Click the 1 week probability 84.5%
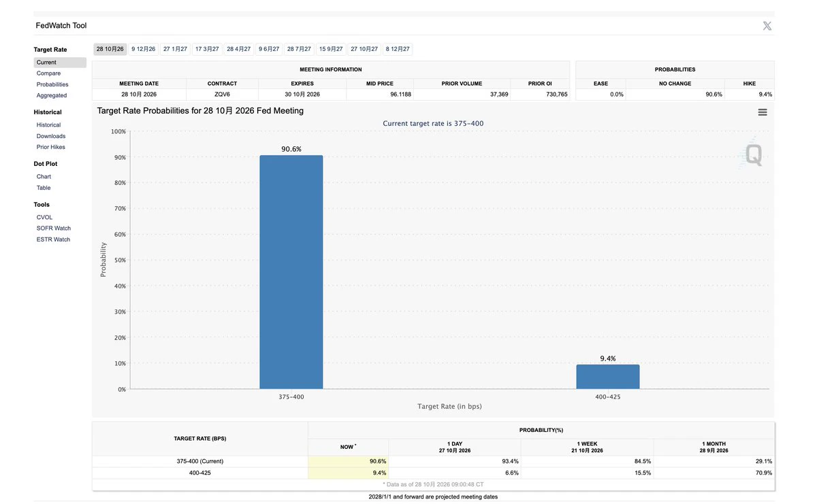Image resolution: width=817 pixels, height=504 pixels. (x=642, y=461)
